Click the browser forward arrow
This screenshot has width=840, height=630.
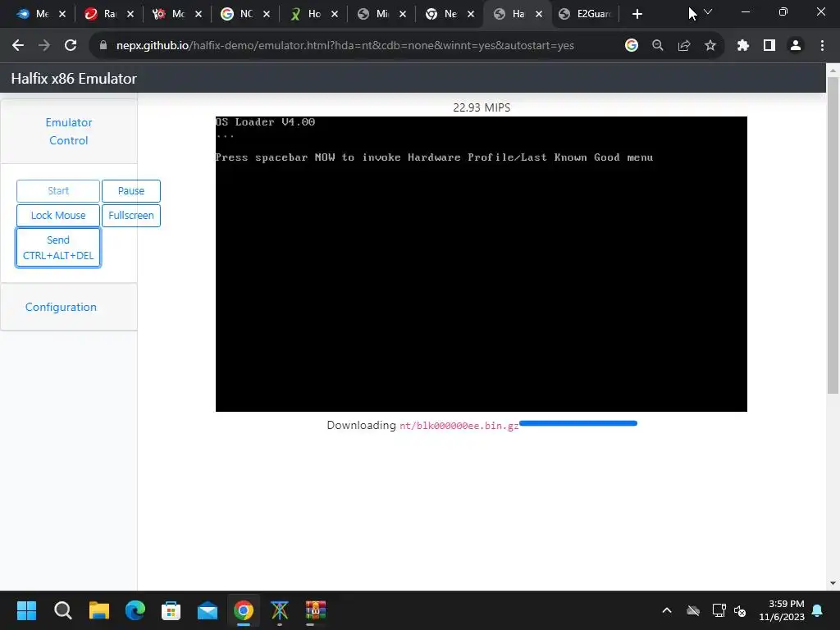[44, 46]
